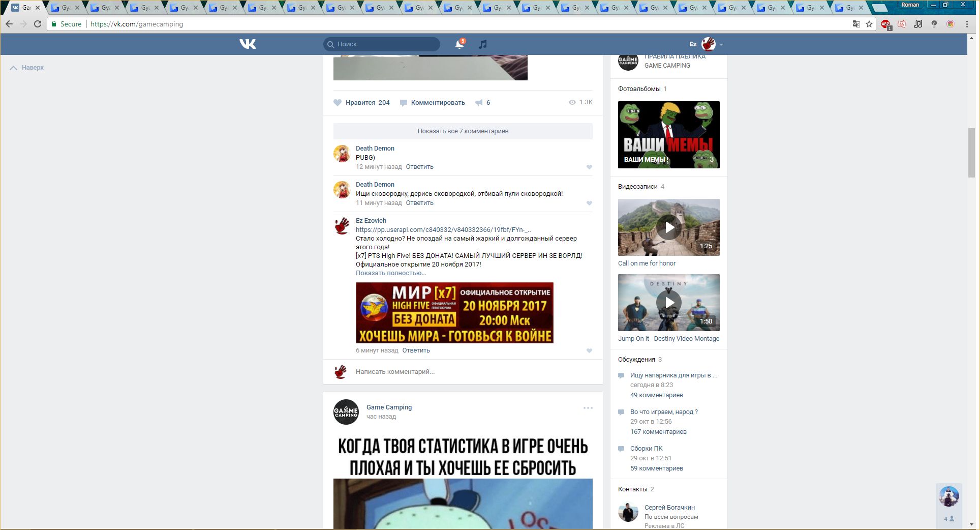The image size is (980, 530).
Task: Open the Game Camping post author avatar
Action: [x=346, y=412]
